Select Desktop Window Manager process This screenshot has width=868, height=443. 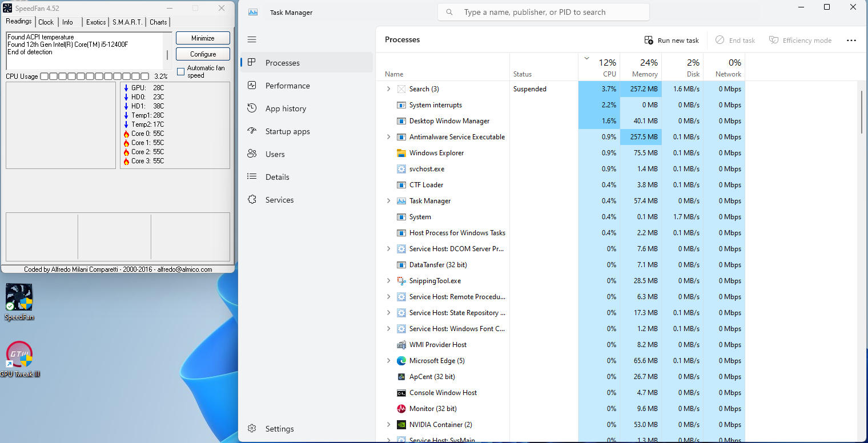[x=561, y=121]
